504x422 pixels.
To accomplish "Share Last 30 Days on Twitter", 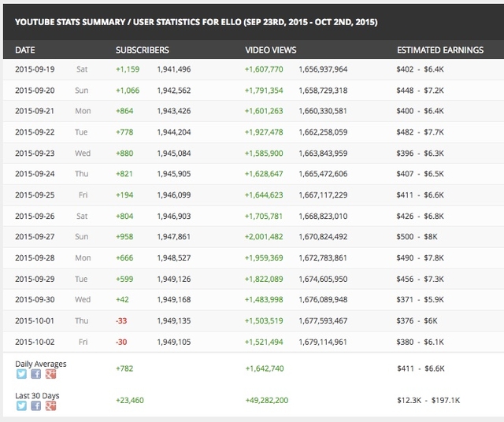I will [21, 405].
